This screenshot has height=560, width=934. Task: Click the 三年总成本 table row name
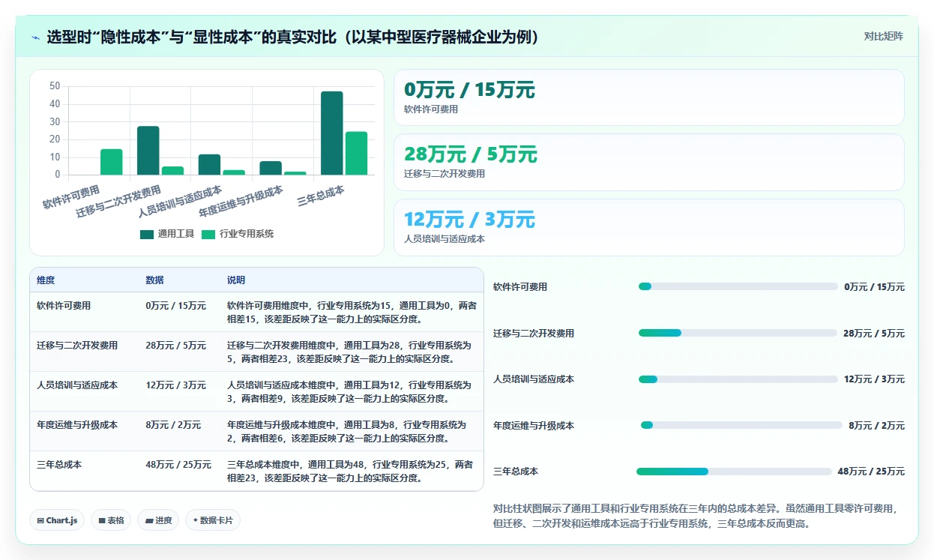point(59,465)
